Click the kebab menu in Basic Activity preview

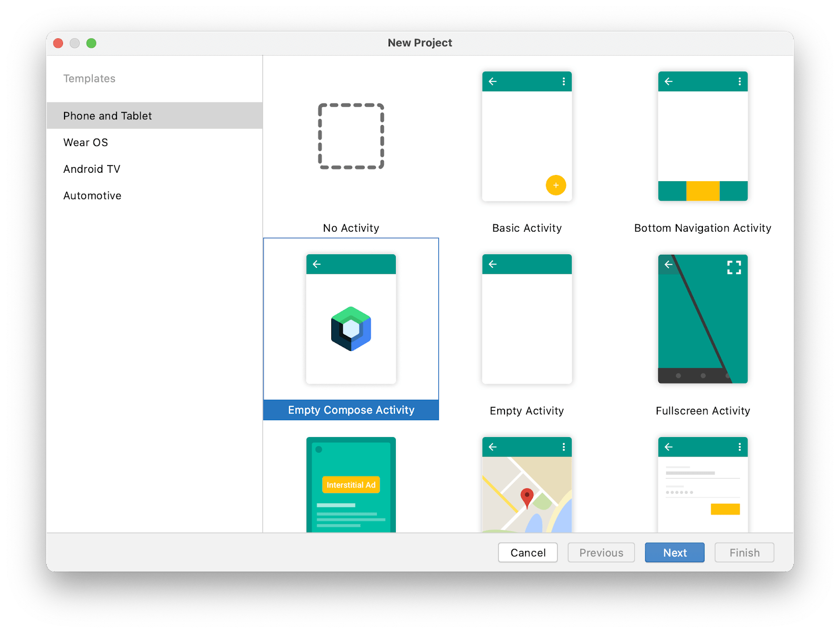(x=563, y=81)
